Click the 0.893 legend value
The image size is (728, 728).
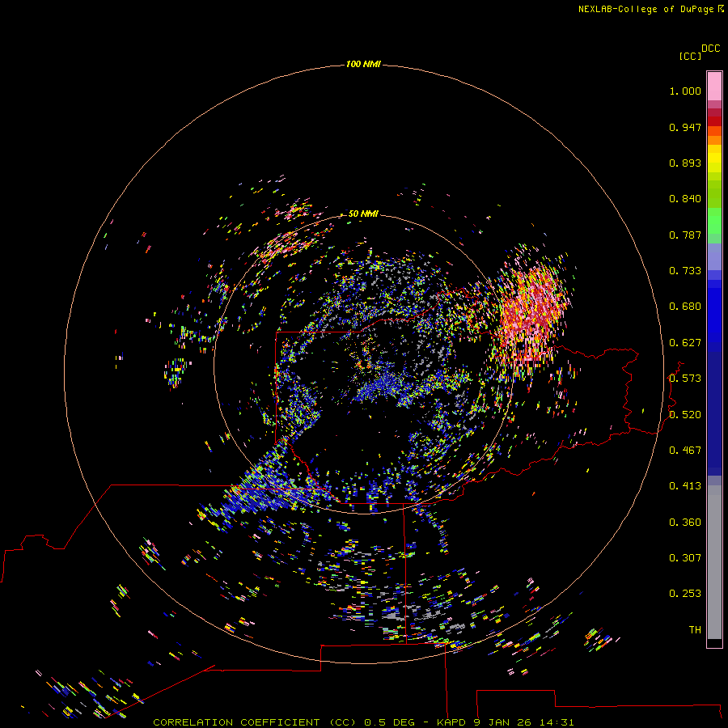(x=685, y=163)
